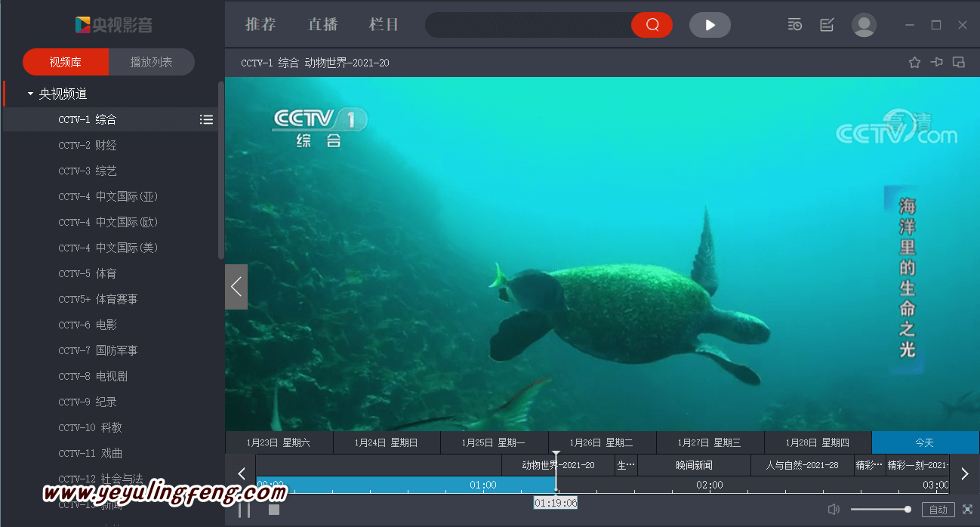The height and width of the screenshot is (527, 980).
Task: Click the video playback area
Action: 602,254
